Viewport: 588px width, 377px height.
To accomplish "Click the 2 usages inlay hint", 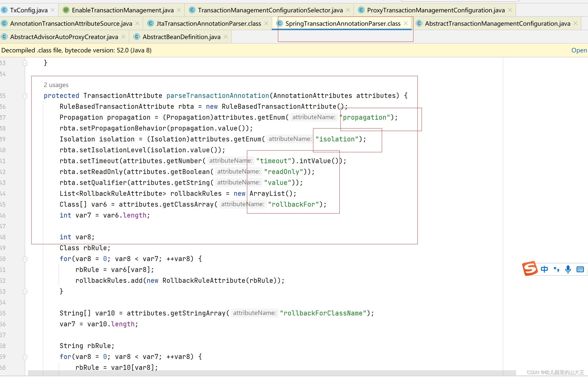I will click(x=56, y=85).
